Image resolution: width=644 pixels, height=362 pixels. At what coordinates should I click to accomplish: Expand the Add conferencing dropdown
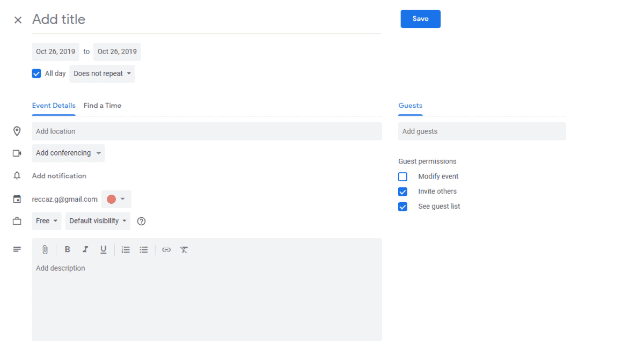68,153
